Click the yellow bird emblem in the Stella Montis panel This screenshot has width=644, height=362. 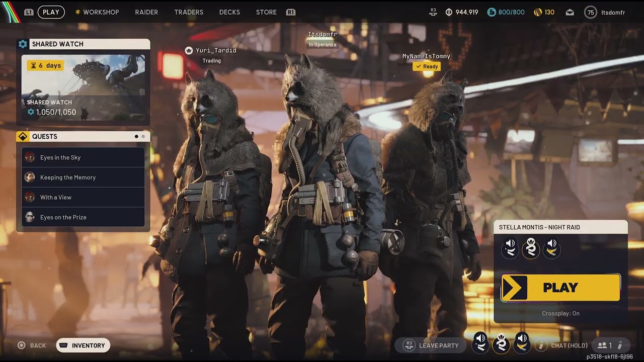[x=551, y=248]
